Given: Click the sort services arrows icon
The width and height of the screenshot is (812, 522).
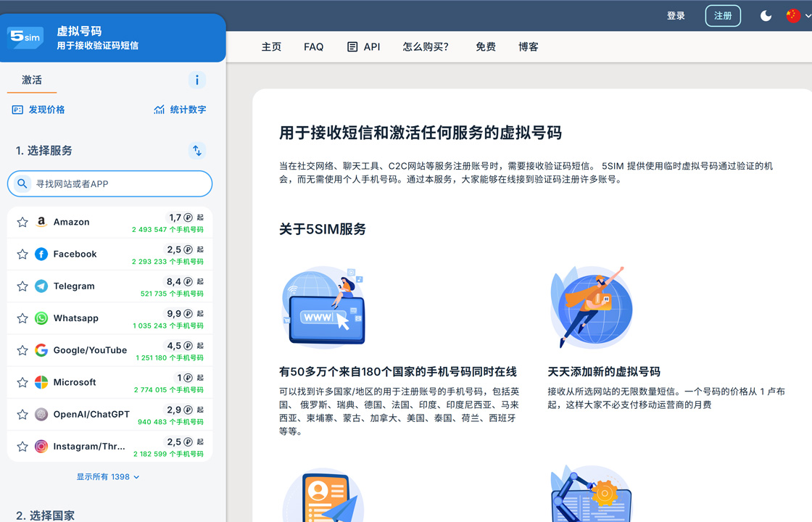Looking at the screenshot, I should pos(196,151).
